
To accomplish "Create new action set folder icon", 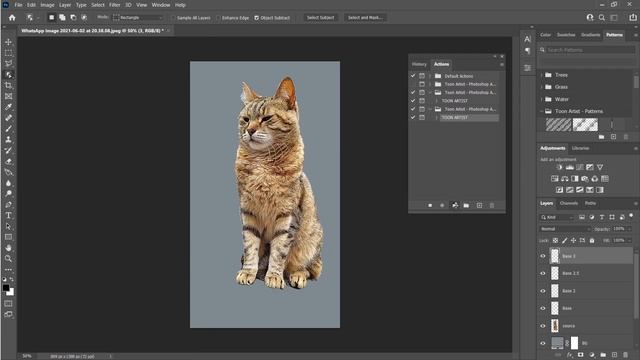I will point(466,205).
